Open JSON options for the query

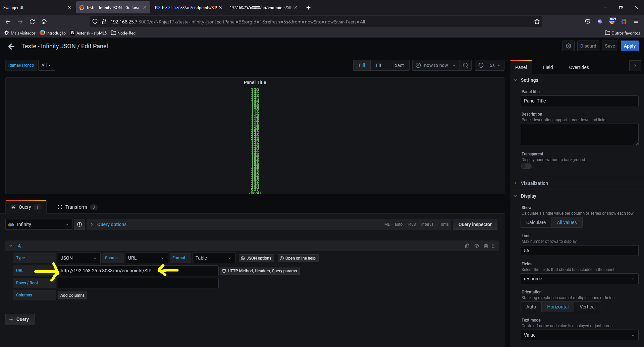tap(256, 258)
